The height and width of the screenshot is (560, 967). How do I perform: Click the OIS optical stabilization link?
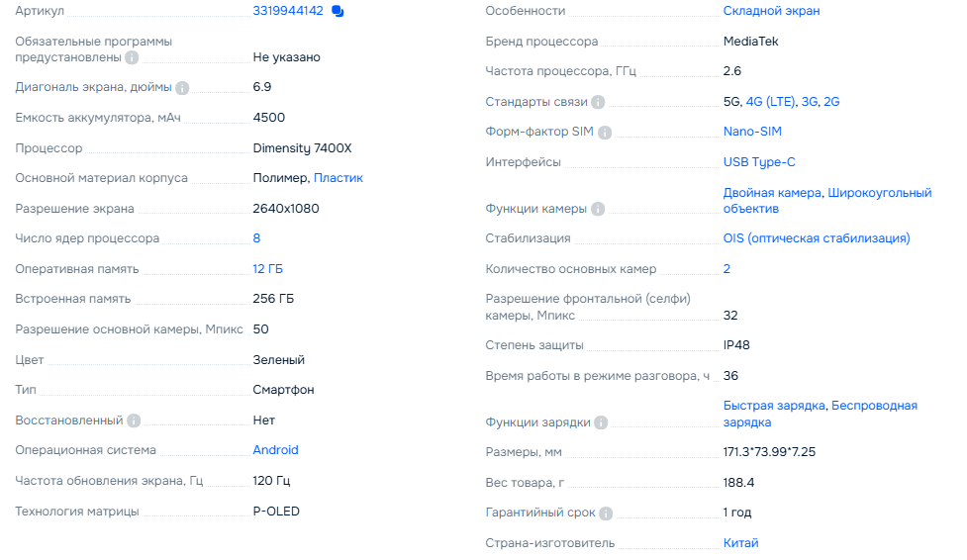tap(817, 238)
